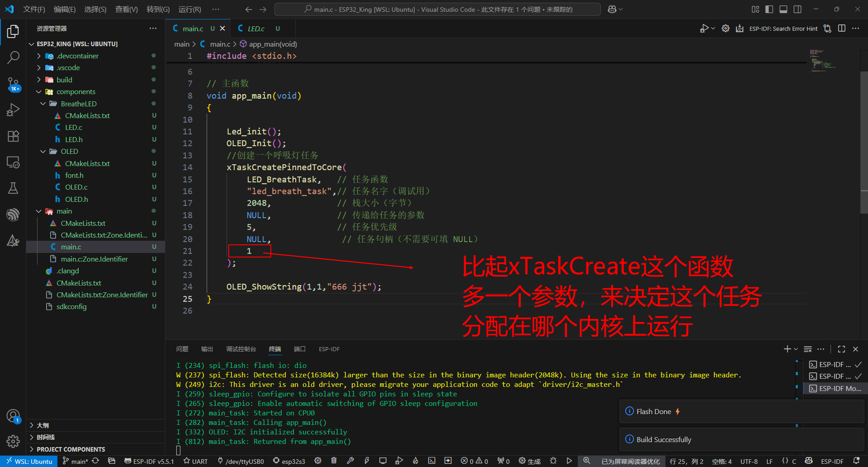Viewport: 868px width, 467px height.
Task: Click the title bar search box
Action: 437,9
